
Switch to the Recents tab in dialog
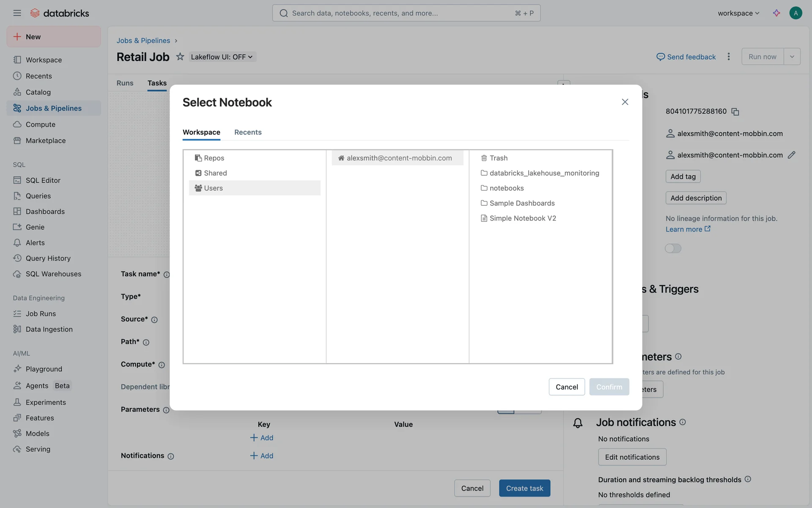[248, 132]
